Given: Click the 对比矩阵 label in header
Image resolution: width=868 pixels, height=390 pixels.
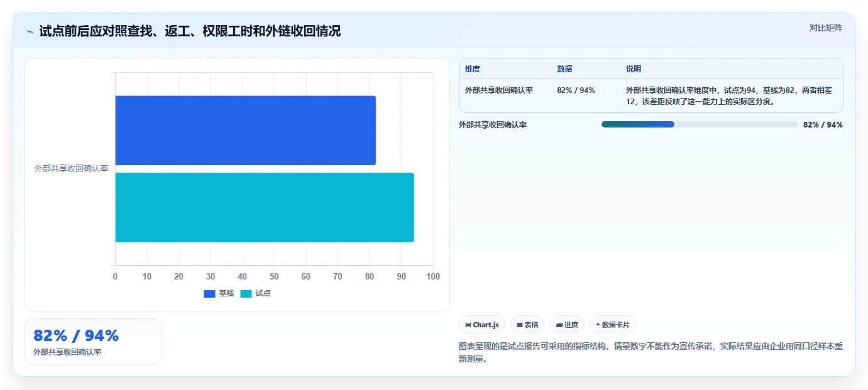Looking at the screenshot, I should pyautogui.click(x=825, y=28).
